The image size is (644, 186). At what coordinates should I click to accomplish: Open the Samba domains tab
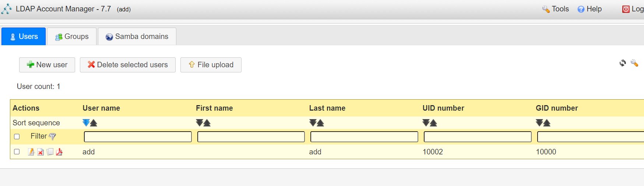point(137,36)
